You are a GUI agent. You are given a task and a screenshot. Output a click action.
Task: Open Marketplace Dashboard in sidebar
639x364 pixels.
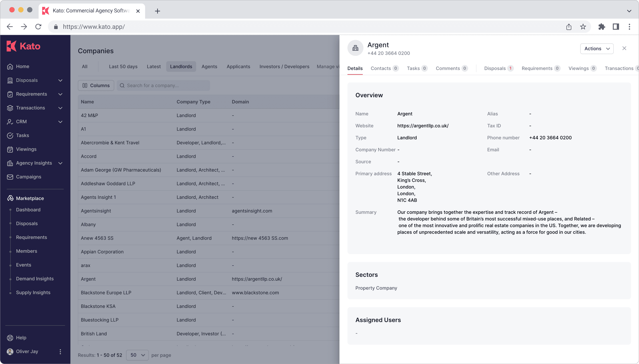point(28,210)
